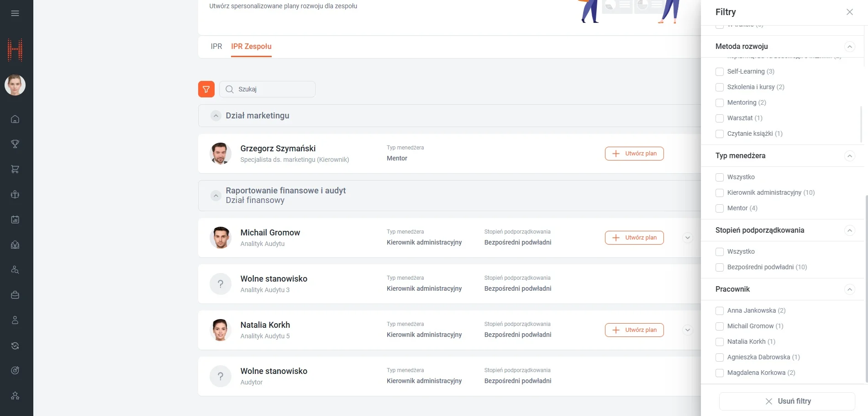Viewport: 868px width, 416px height.
Task: Click the Usuń filtry button
Action: (787, 401)
